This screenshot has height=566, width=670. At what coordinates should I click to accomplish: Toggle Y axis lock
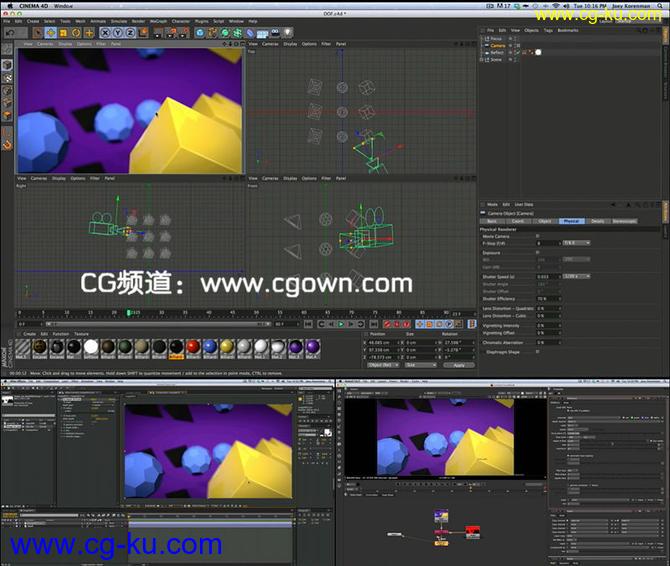click(118, 33)
